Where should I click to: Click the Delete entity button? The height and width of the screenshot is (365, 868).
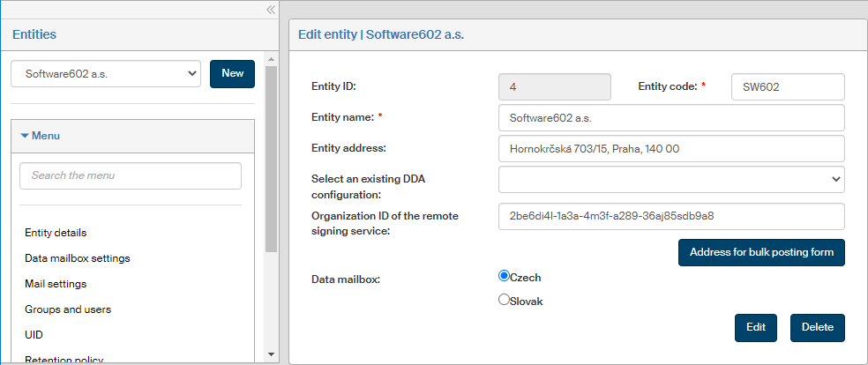pos(817,327)
